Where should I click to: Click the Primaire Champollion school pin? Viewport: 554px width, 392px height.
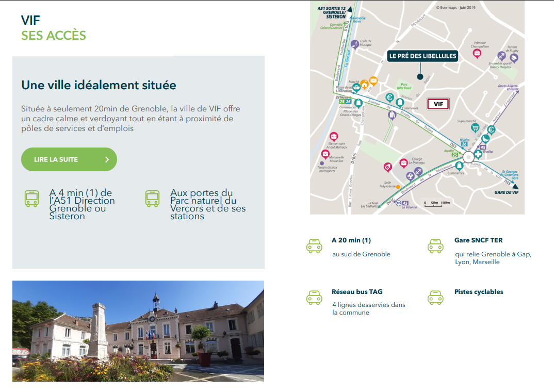point(477,53)
